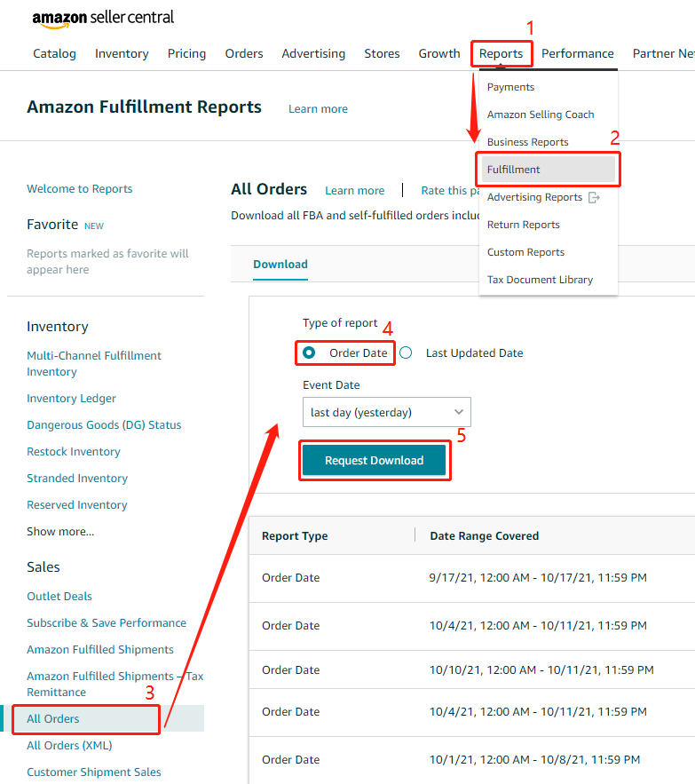
Task: Choose Business Reports menu entry
Action: tap(527, 142)
